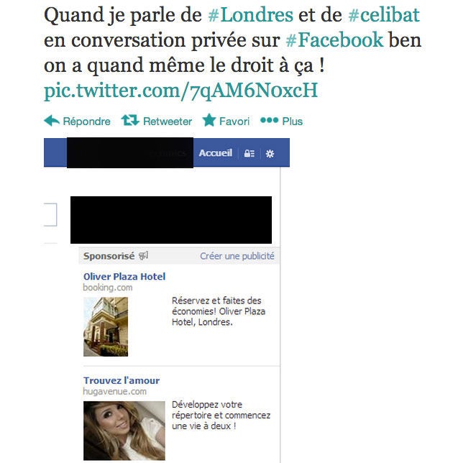Click the blonde woman ad thumbnail
This screenshot has width=476, height=463.
124,430
